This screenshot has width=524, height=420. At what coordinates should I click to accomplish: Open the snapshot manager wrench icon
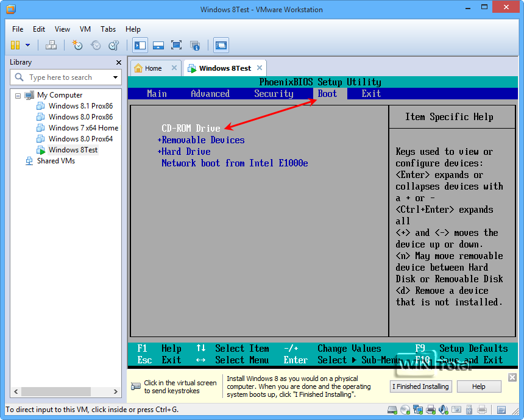(x=114, y=45)
